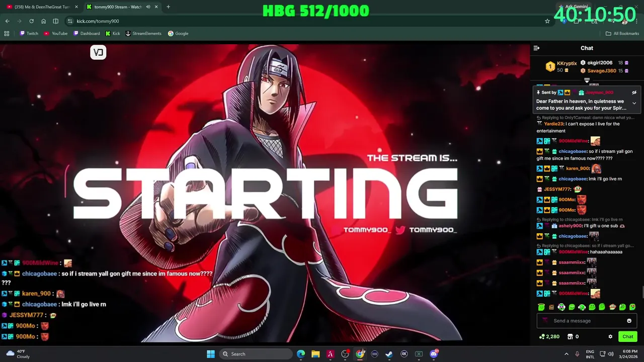Hide the pinned message with crossed-eye icon

(x=634, y=93)
